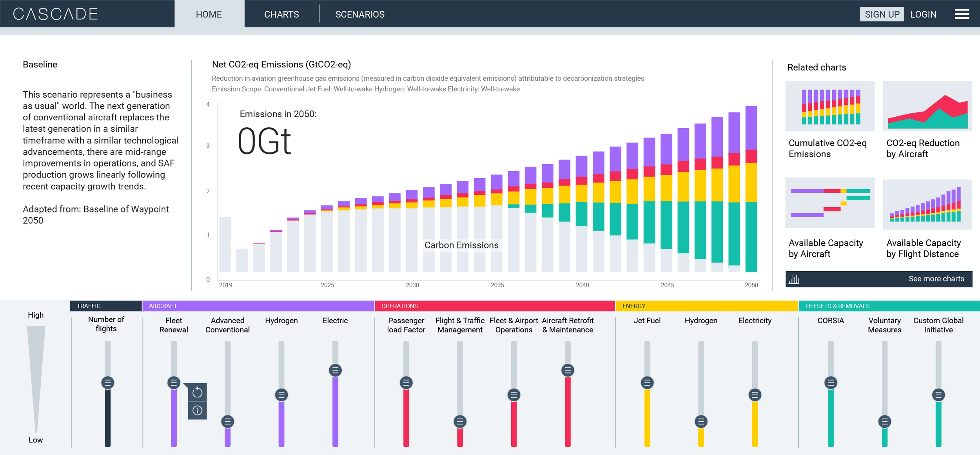The height and width of the screenshot is (455, 980).
Task: Click the reset icon beside Fleet Renewal
Action: click(x=197, y=392)
